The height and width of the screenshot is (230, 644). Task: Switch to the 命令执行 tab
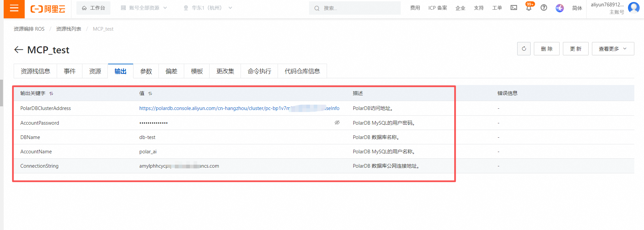(x=259, y=71)
